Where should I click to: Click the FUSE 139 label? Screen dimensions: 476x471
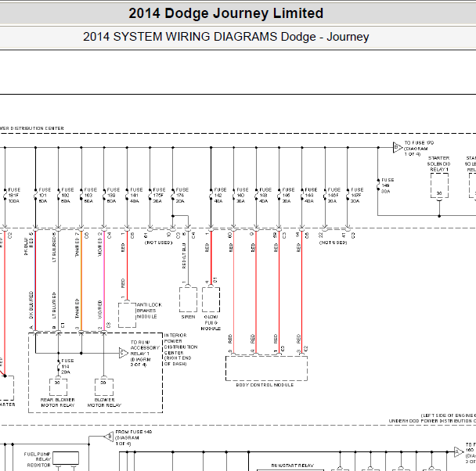114,196
